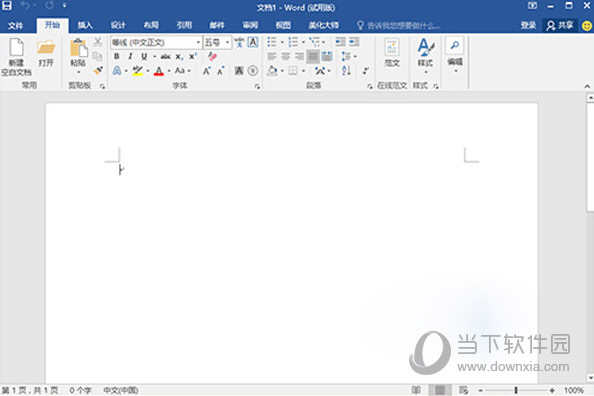This screenshot has width=594, height=396.
Task: Activate the Format Painter brush
Action: click(x=98, y=70)
